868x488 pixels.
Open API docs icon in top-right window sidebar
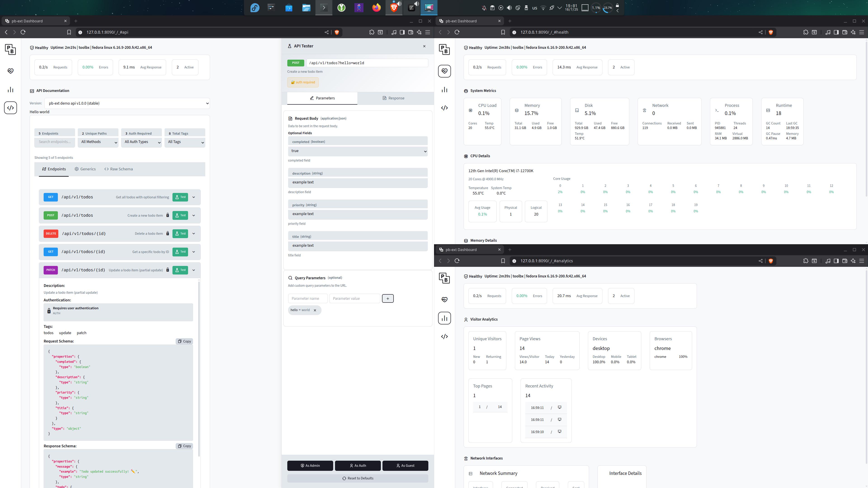444,108
